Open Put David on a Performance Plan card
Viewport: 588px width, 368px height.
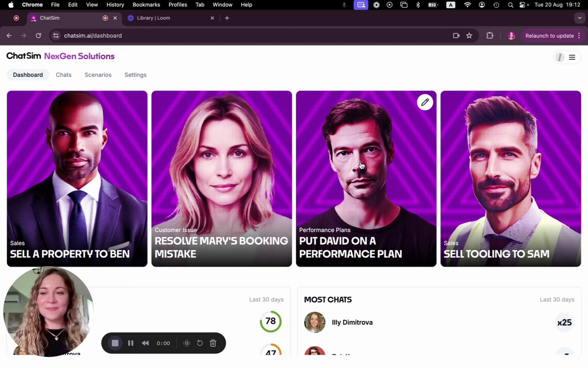coord(366,178)
